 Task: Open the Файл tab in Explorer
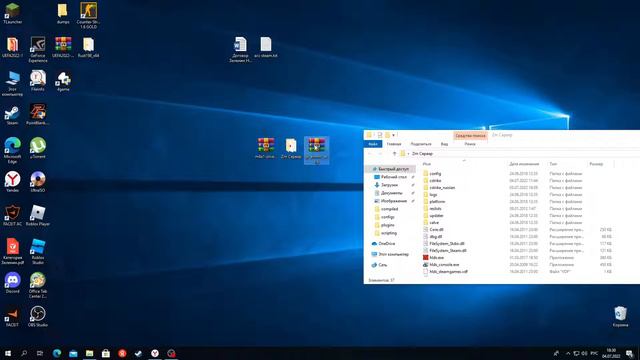tap(373, 144)
